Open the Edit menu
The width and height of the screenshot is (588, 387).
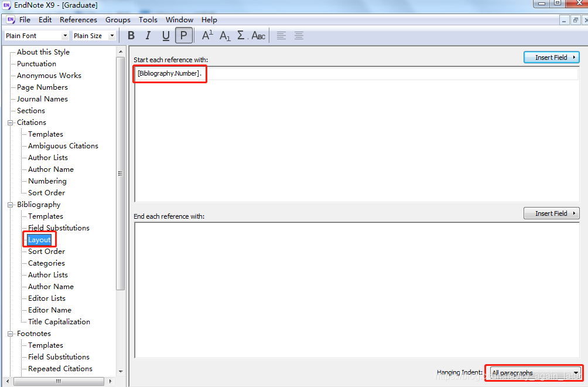pos(45,19)
